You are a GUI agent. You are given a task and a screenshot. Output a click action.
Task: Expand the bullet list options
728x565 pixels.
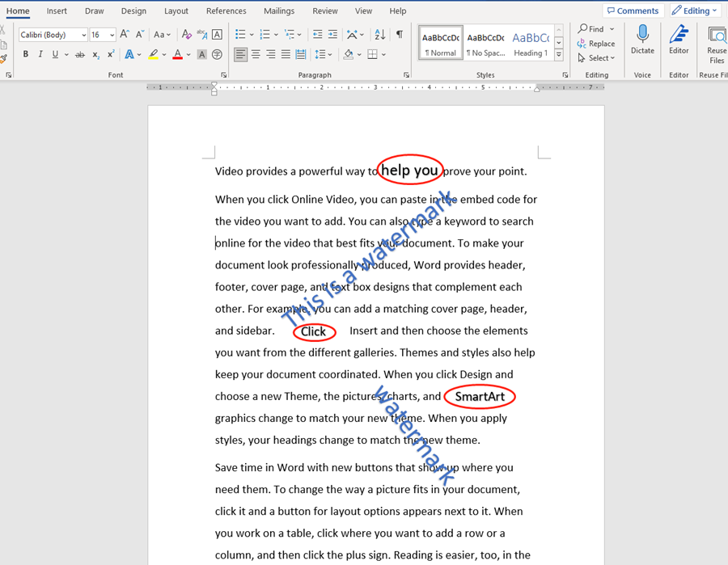click(252, 35)
